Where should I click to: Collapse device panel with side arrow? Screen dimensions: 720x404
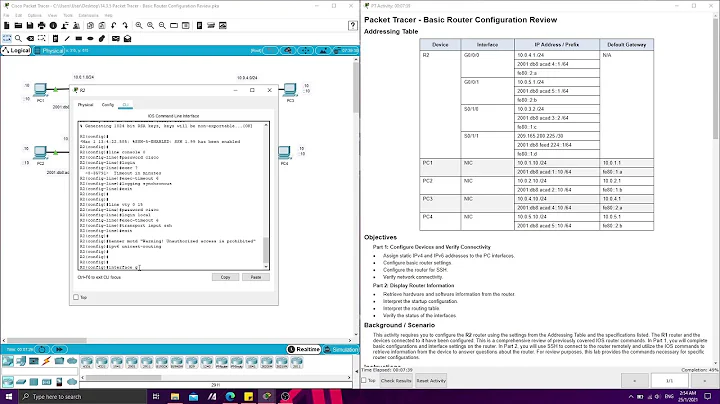(x=357, y=371)
